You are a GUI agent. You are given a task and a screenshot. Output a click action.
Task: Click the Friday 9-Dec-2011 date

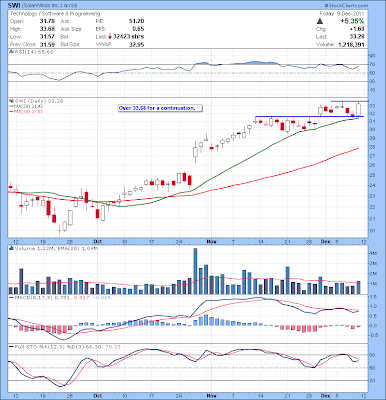coord(342,14)
